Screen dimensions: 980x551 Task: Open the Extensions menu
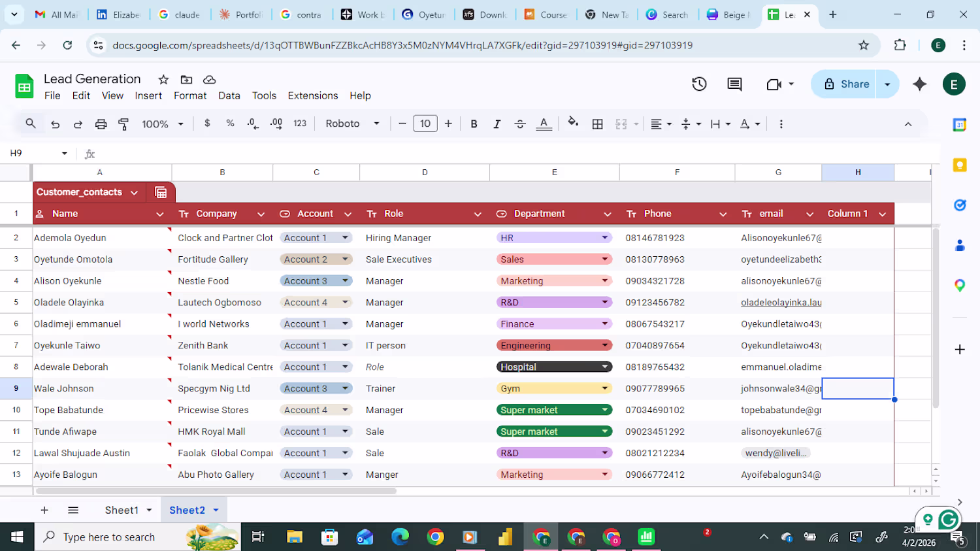[312, 95]
